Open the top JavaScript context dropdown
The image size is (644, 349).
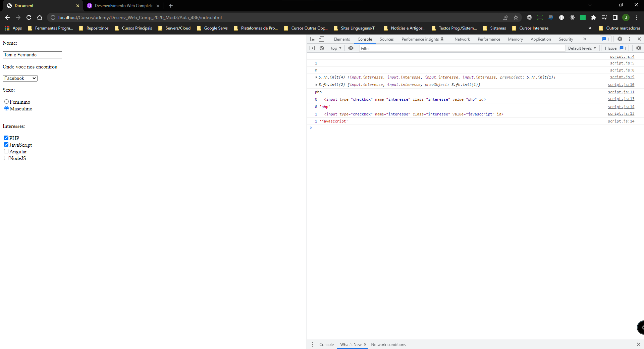[336, 48]
